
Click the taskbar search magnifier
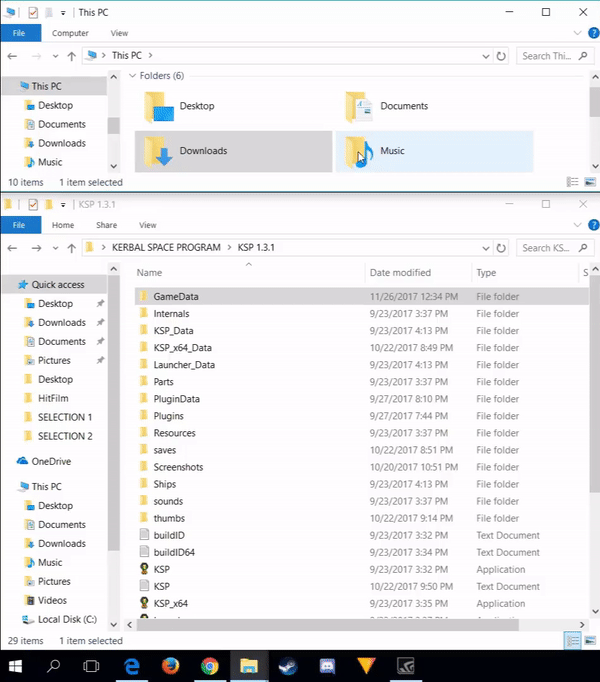click(54, 665)
